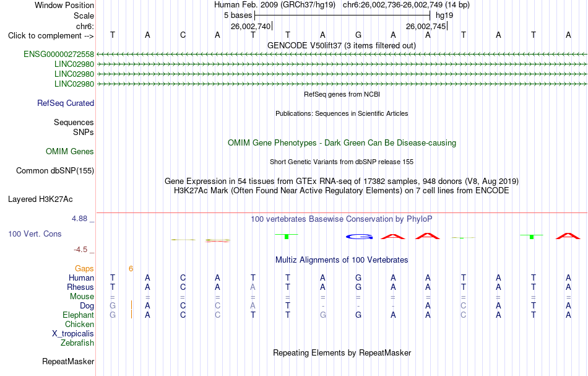Click the Human G base in the alignment
588x376 pixels.
(x=358, y=278)
